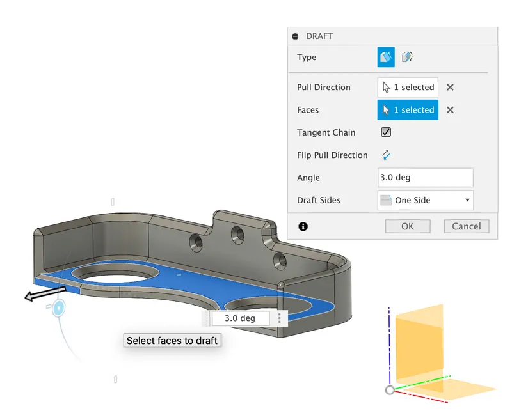This screenshot has height=420, width=512.
Task: Click the origin point of the axes
Action: [x=390, y=390]
